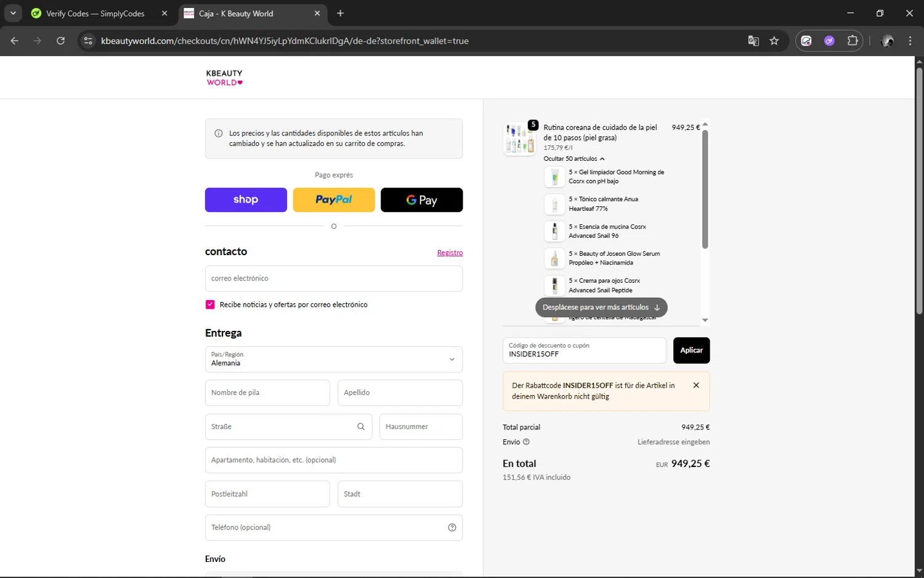The height and width of the screenshot is (578, 924).
Task: Close the Caja - K Beauty World tab
Action: 317,13
